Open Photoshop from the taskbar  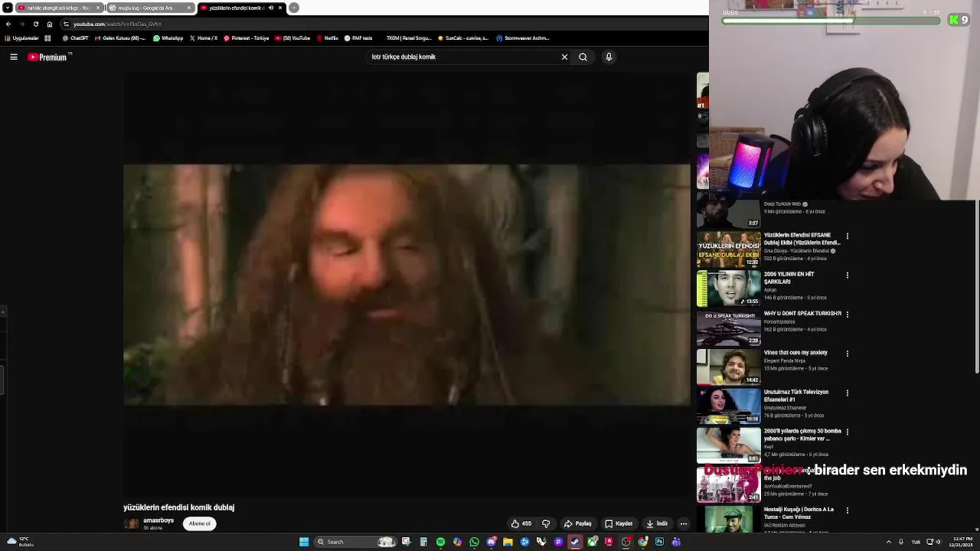click(x=659, y=542)
